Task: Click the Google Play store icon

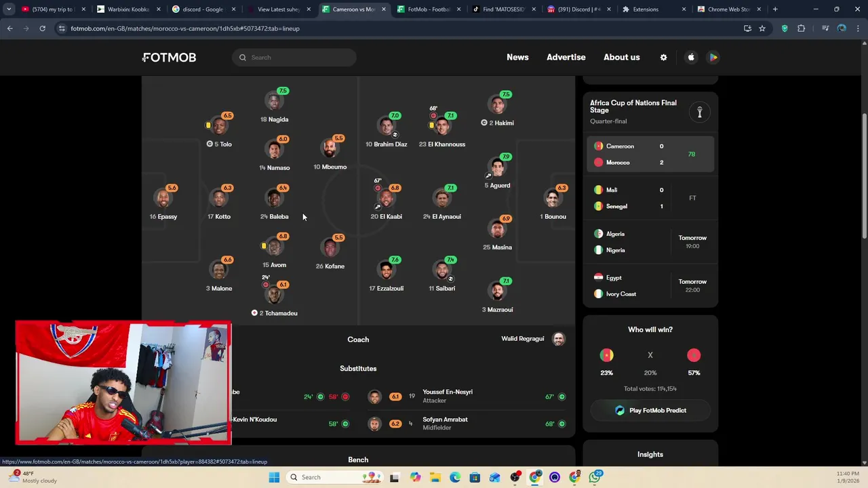Action: [x=713, y=58]
